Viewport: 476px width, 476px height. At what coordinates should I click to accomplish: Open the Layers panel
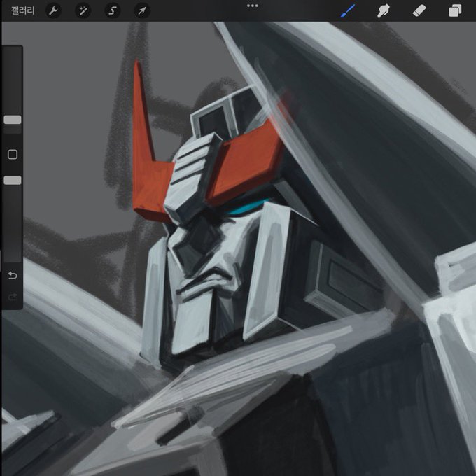[455, 11]
